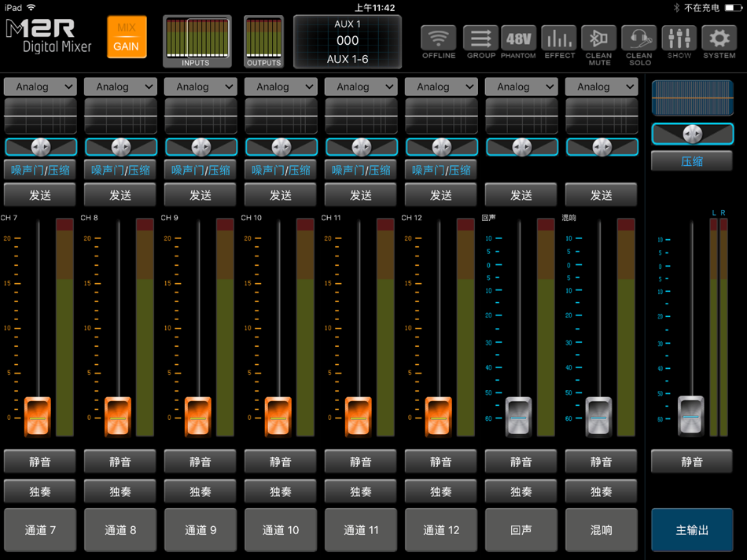747x560 pixels.
Task: Solo channel 10 with 独奏
Action: tap(281, 491)
